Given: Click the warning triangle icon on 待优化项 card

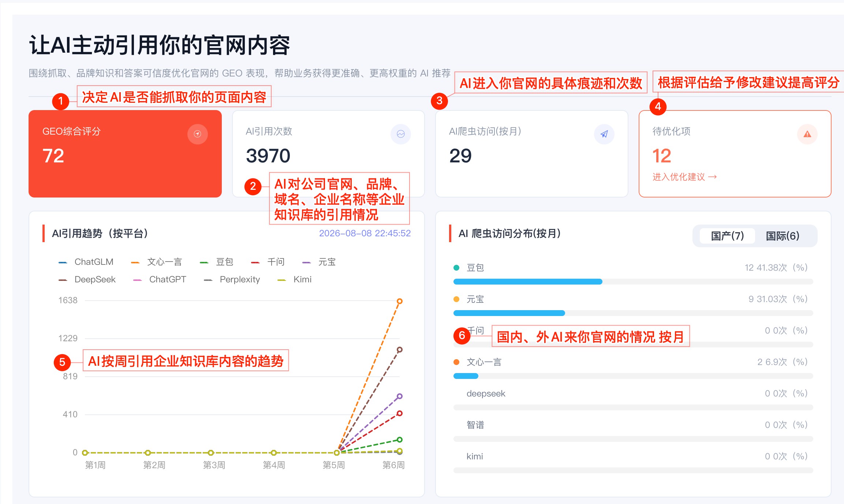Looking at the screenshot, I should point(807,134).
